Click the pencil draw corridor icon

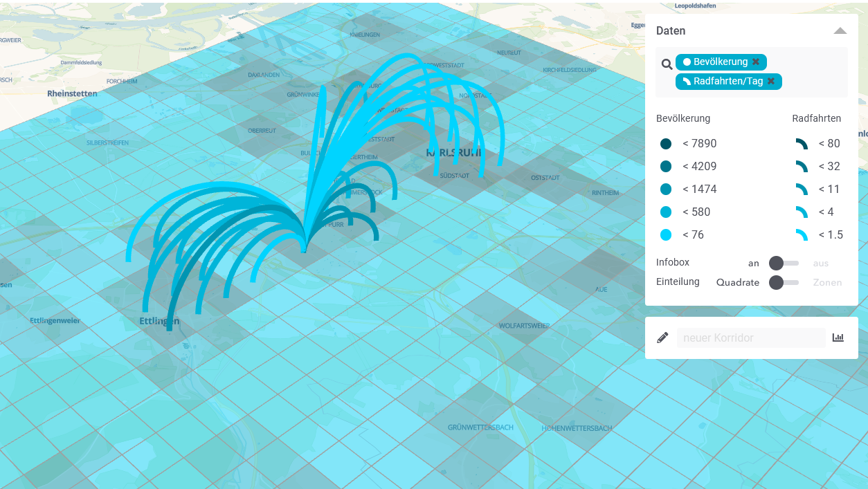point(662,338)
